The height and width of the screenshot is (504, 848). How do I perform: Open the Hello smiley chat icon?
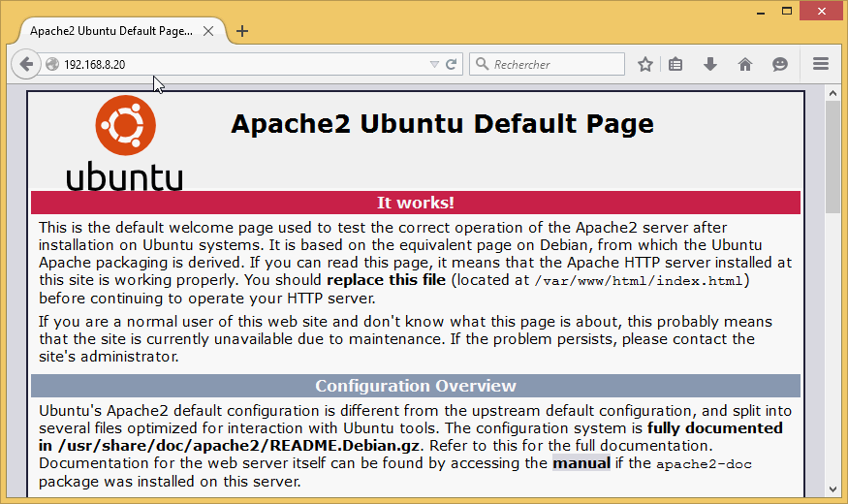click(779, 65)
